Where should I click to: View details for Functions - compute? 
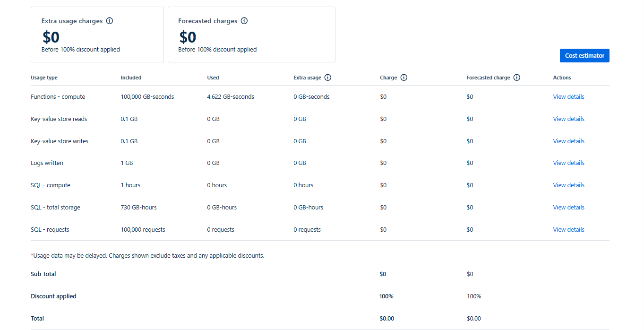(568, 97)
